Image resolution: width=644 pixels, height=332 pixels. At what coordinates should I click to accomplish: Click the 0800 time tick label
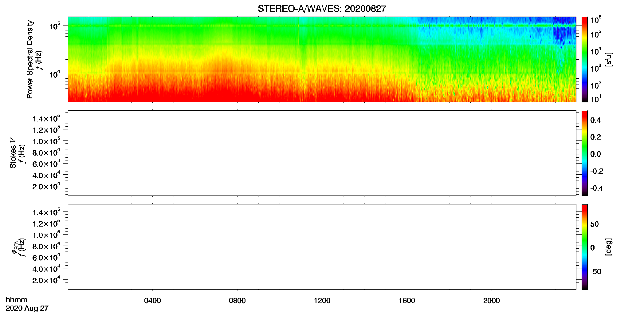pyautogui.click(x=237, y=301)
